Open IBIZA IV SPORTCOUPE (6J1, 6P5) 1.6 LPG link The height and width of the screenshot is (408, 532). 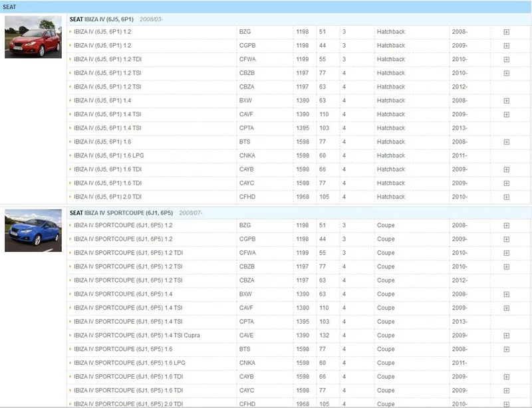coord(129,363)
